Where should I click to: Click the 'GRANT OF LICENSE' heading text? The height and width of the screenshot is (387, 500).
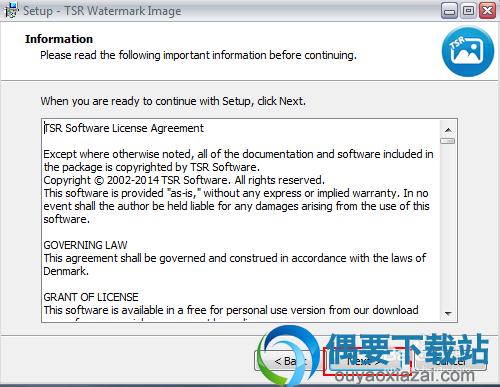pos(91,297)
